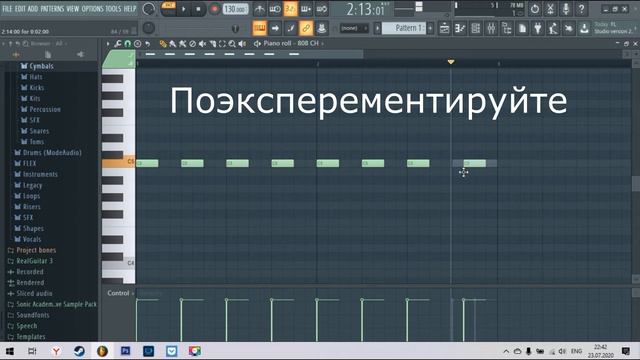640x360 pixels.
Task: Click the continuous arrow auto-scroll icon
Action: click(x=275, y=28)
